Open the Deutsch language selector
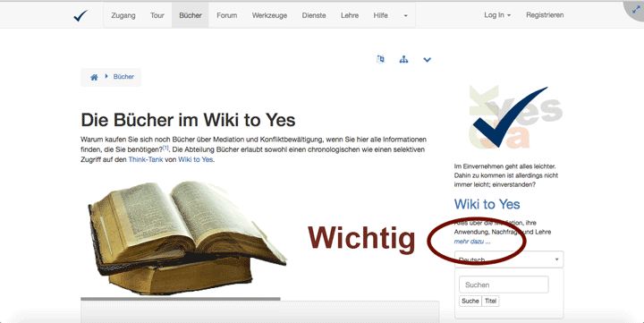The image size is (644, 323). 509,259
